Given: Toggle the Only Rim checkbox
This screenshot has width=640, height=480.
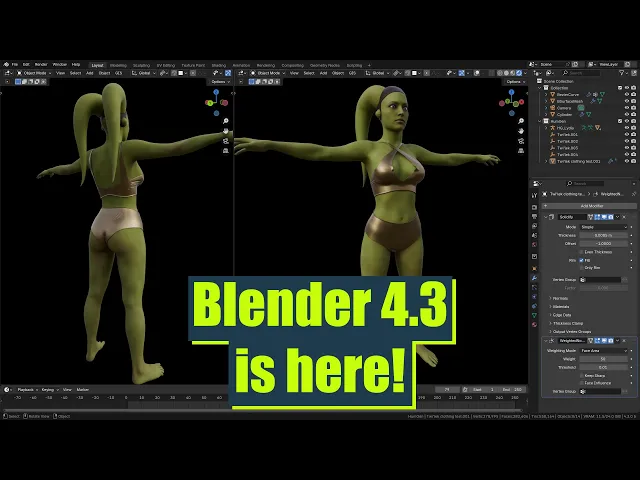Looking at the screenshot, I should (582, 268).
